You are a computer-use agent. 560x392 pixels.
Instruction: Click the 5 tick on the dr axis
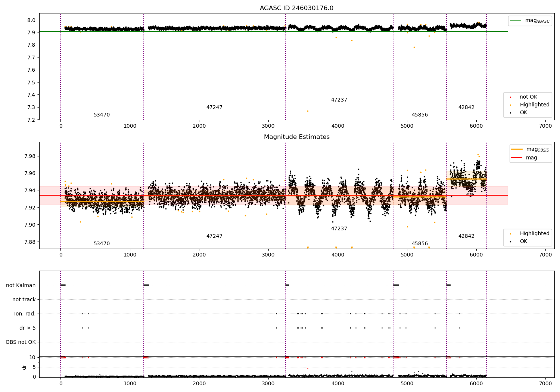coord(34,367)
